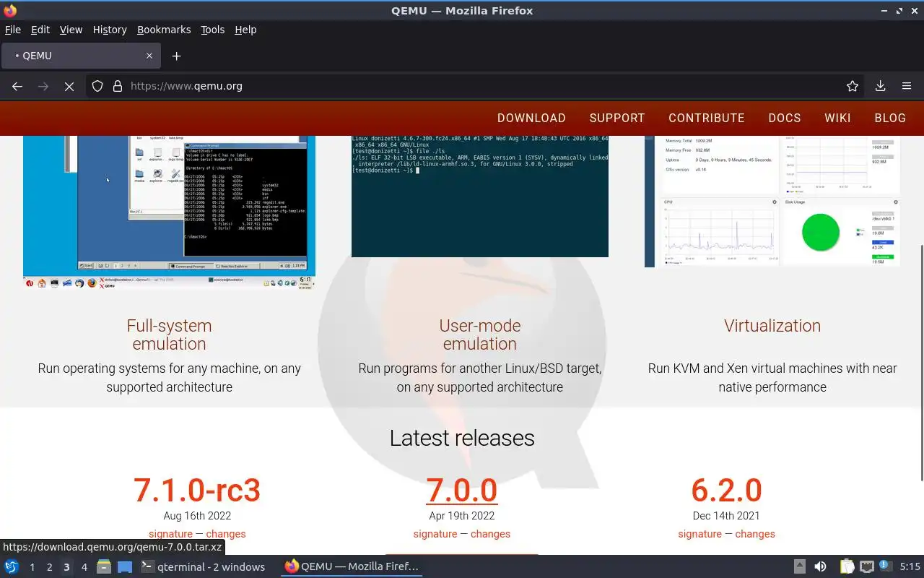This screenshot has width=924, height=578.
Task: Click the removable media tray icon
Action: click(799, 567)
